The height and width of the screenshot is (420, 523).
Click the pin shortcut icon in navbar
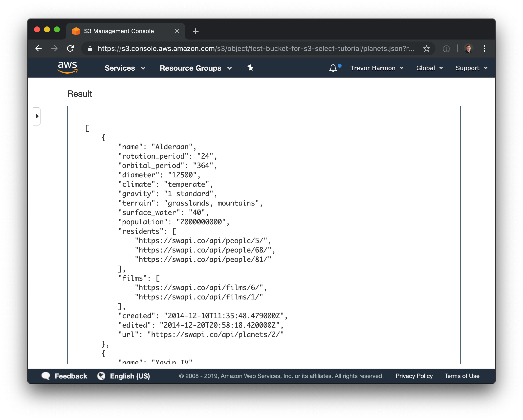250,68
